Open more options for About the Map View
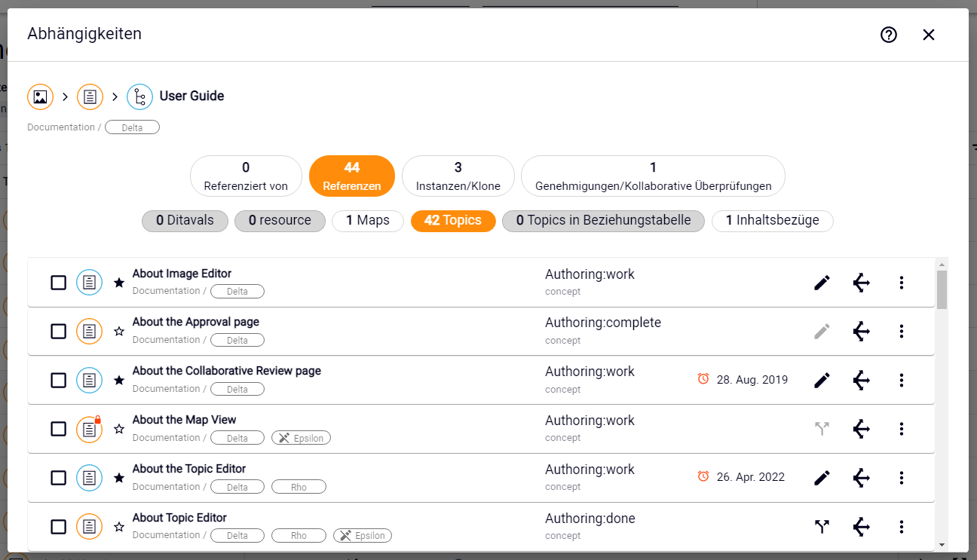 coord(902,429)
